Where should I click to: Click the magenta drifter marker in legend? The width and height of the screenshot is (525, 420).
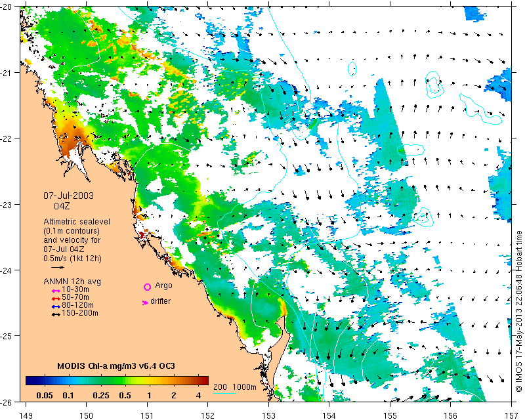144,303
